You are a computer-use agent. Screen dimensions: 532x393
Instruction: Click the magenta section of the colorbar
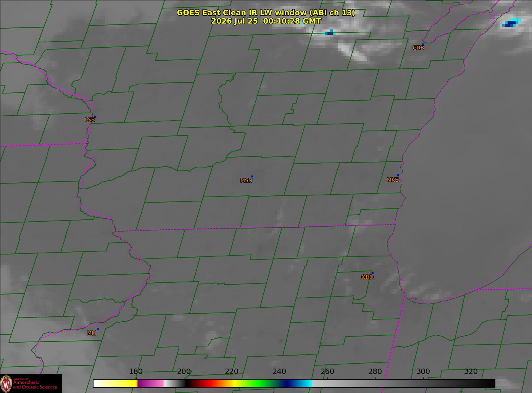coord(151,383)
